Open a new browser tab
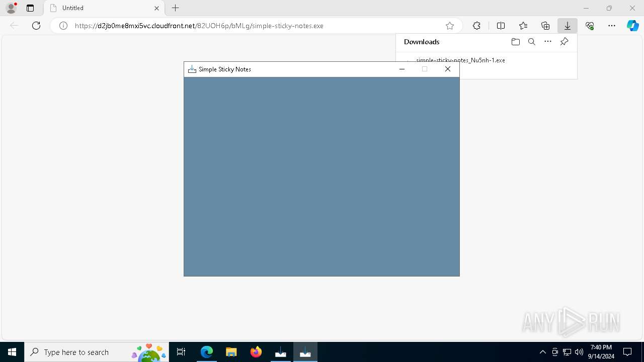The image size is (644, 362). [x=175, y=8]
